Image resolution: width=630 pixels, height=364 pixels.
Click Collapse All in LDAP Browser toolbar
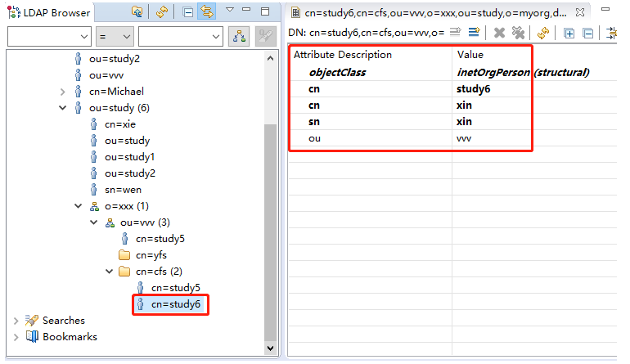point(187,11)
